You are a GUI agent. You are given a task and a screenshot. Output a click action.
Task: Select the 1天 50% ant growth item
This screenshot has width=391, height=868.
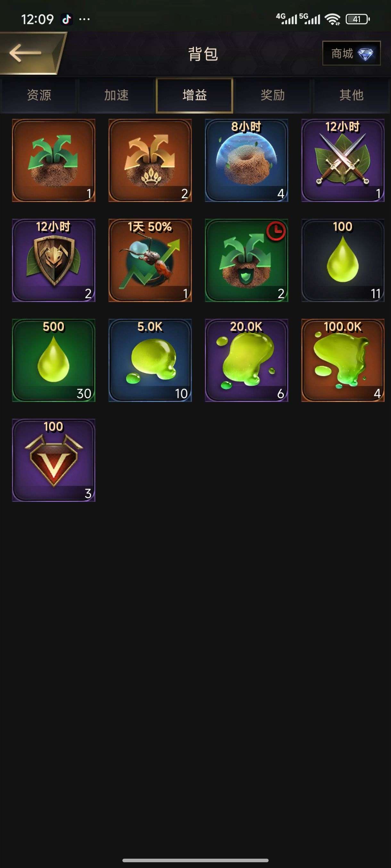click(x=150, y=260)
